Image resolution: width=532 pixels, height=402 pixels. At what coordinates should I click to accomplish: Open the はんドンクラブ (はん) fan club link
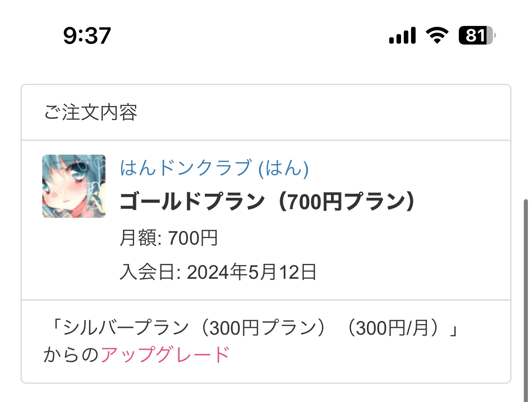click(215, 168)
